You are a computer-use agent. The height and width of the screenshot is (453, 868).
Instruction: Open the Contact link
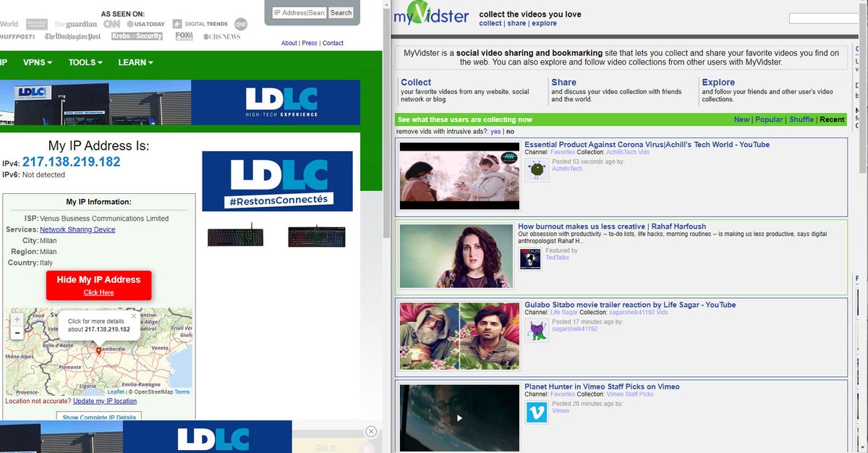(333, 43)
